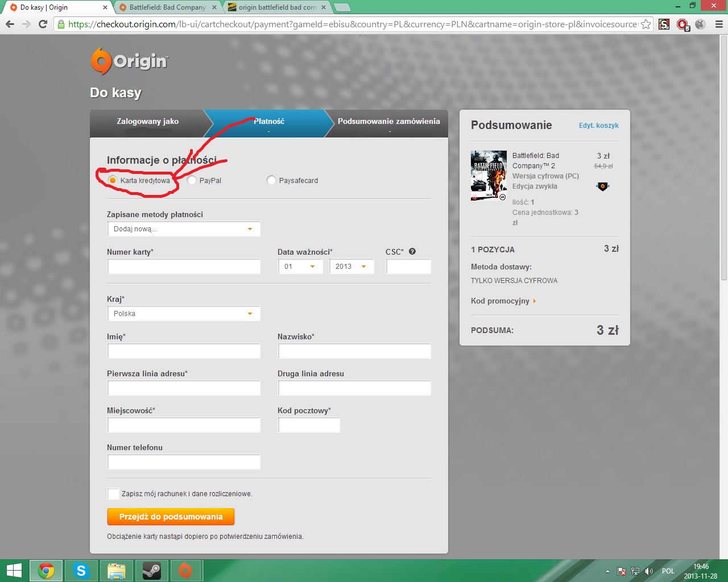Image resolution: width=728 pixels, height=582 pixels.
Task: Switch to the origin battlefield bad com tab
Action: point(277,7)
